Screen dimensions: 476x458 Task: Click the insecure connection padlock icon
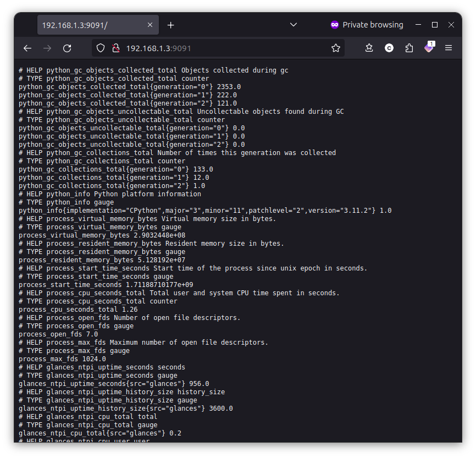pos(116,48)
